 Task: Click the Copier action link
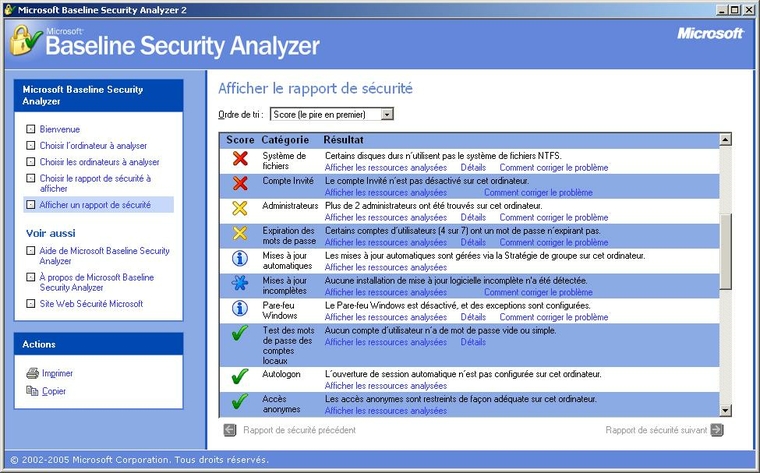tap(54, 391)
